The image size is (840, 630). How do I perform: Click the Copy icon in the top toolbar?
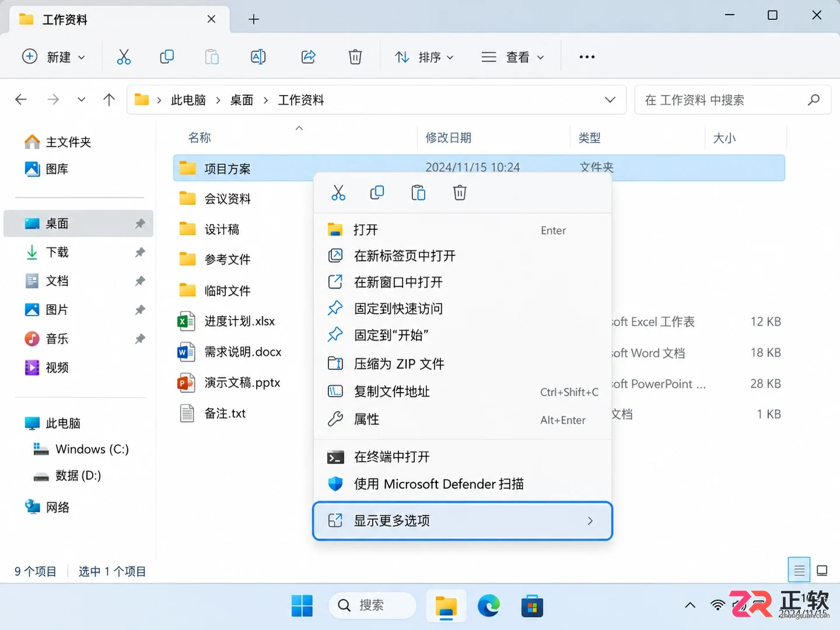point(167,57)
